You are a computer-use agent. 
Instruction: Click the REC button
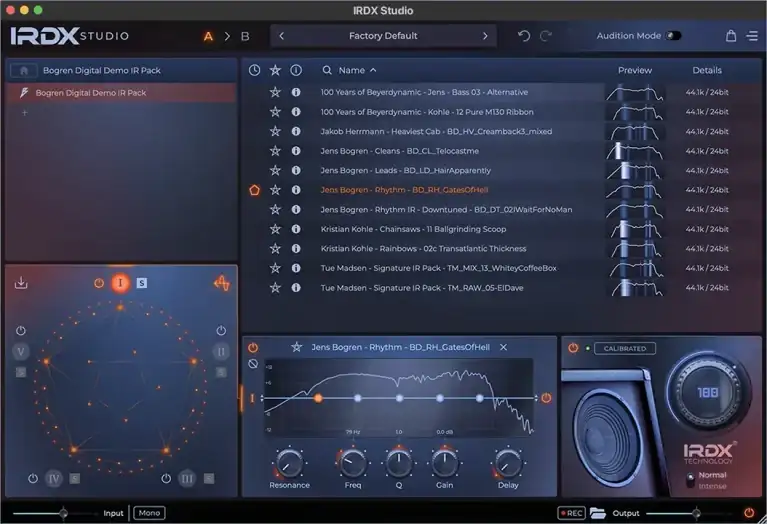coord(571,513)
